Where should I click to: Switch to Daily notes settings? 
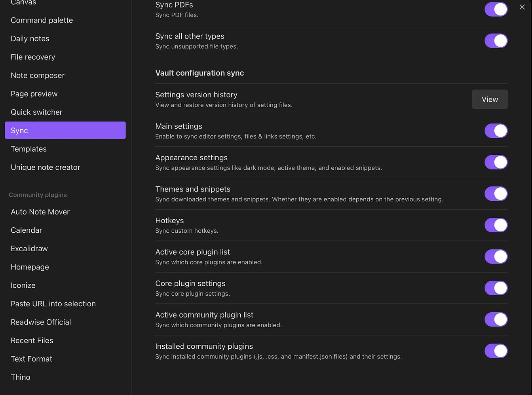(x=30, y=38)
